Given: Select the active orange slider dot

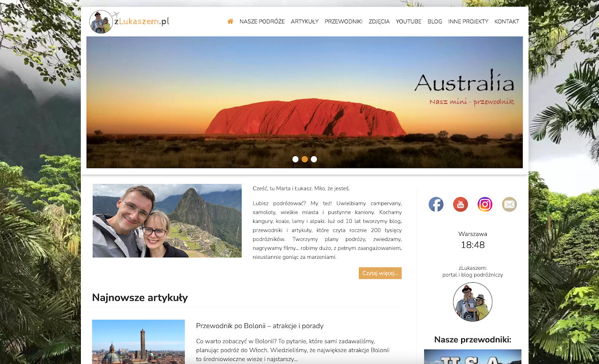Looking at the screenshot, I should [x=304, y=159].
